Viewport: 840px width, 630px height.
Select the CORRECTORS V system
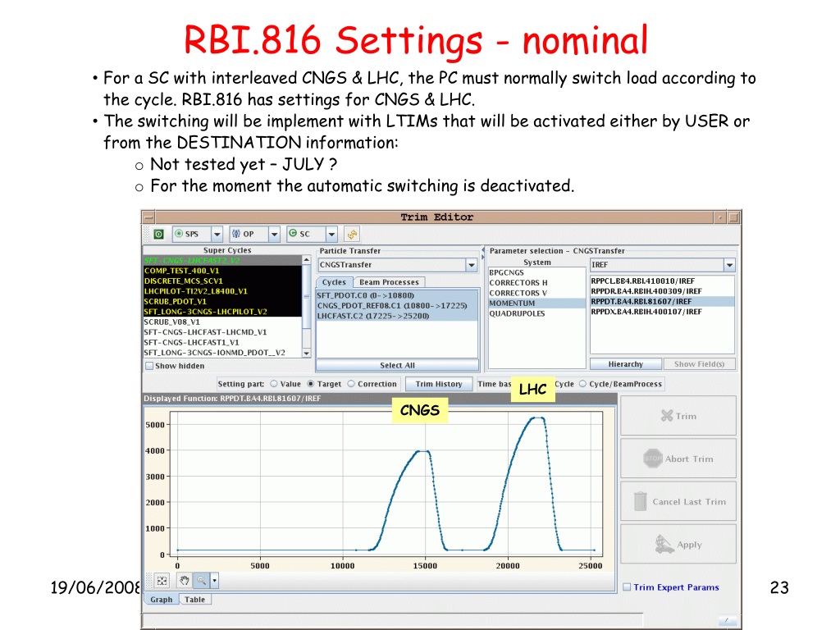(x=536, y=293)
